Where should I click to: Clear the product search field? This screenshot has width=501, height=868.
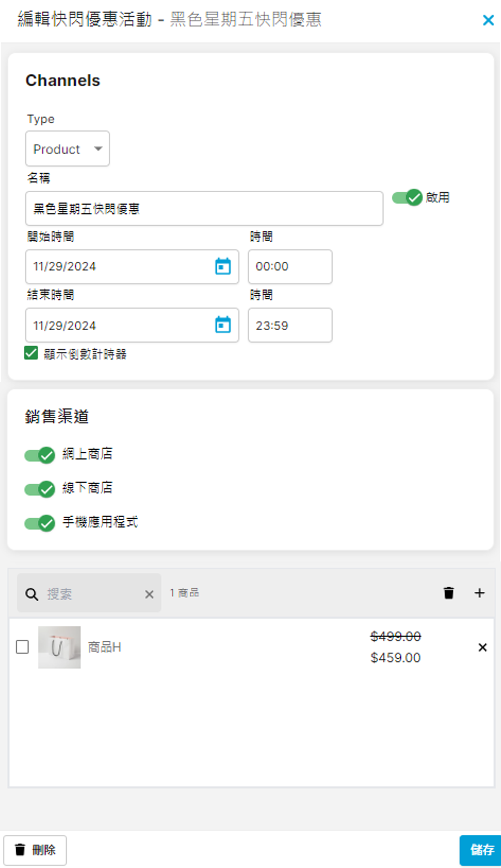pyautogui.click(x=149, y=594)
